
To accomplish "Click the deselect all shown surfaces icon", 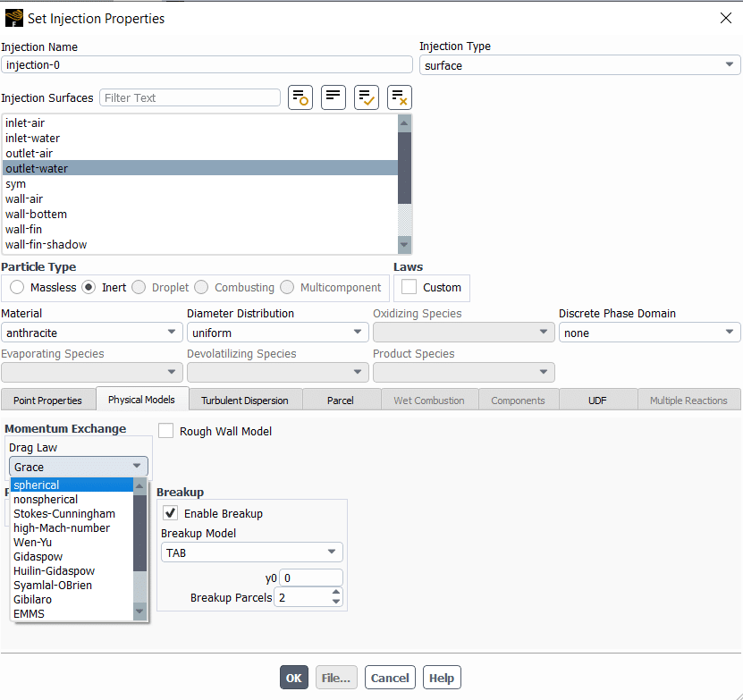I will tap(400, 97).
